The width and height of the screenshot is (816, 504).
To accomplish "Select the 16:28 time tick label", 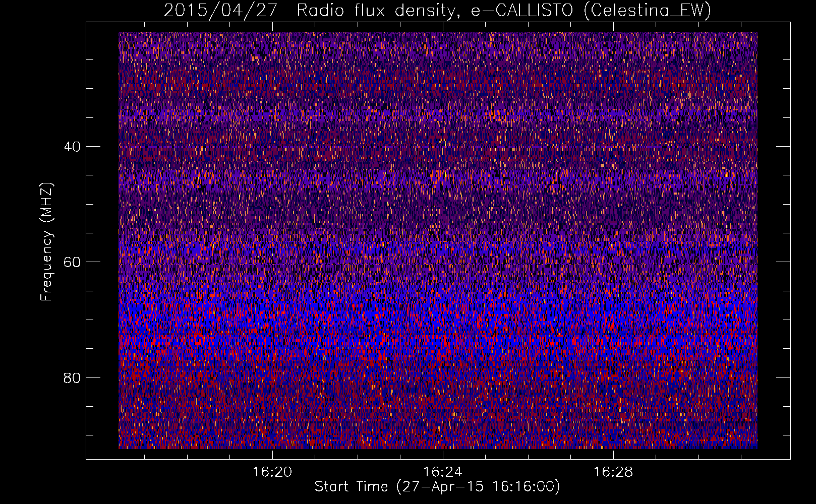I will pos(613,472).
